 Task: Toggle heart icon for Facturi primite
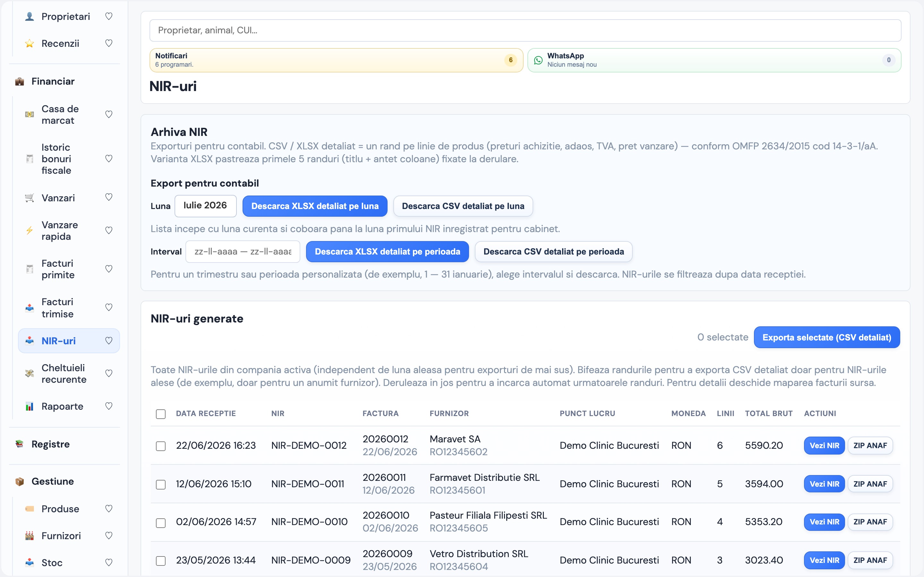pyautogui.click(x=109, y=269)
